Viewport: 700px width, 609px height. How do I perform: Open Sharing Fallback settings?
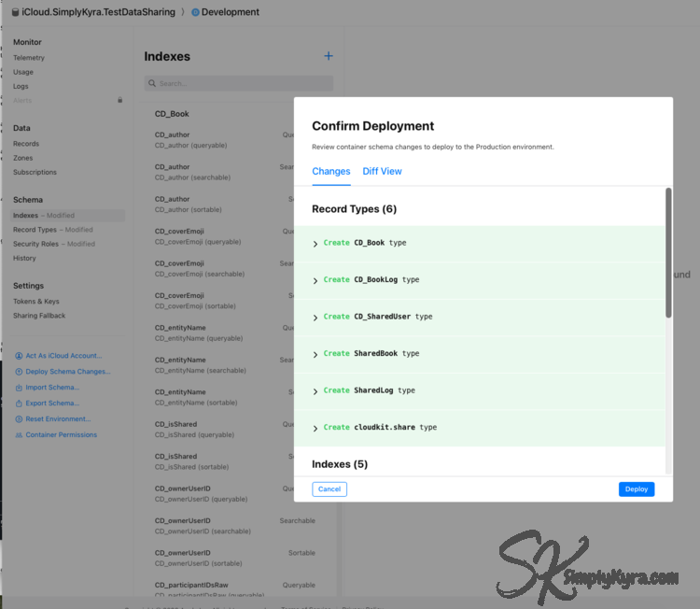pos(39,316)
